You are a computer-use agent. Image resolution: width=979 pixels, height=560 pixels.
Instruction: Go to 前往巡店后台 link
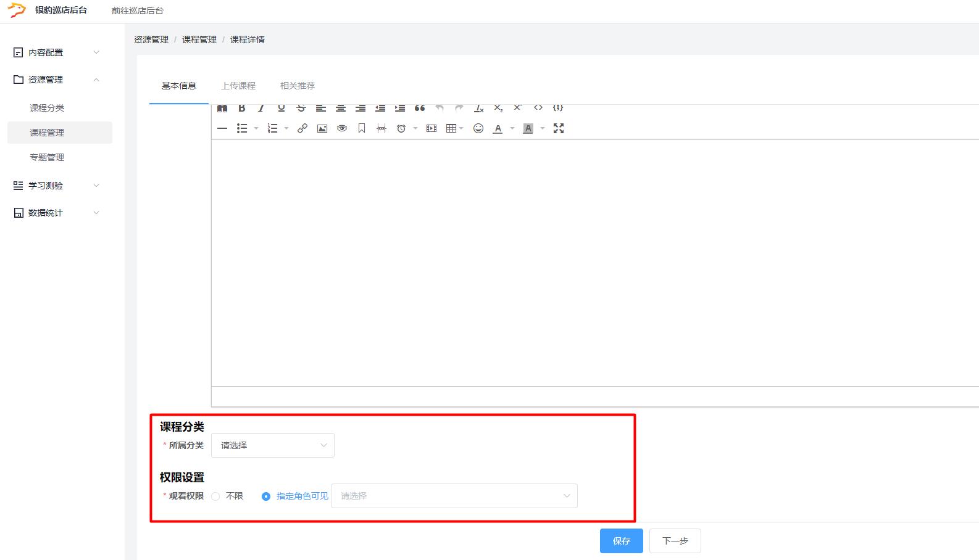138,10
